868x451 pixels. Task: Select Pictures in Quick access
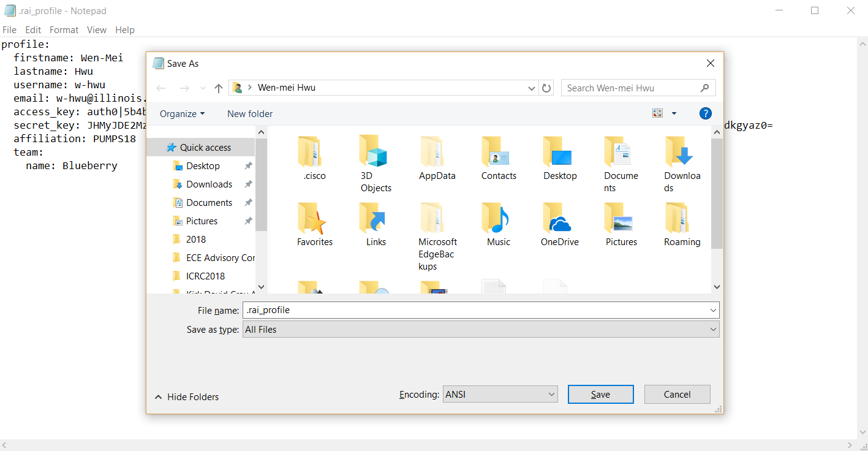[201, 221]
